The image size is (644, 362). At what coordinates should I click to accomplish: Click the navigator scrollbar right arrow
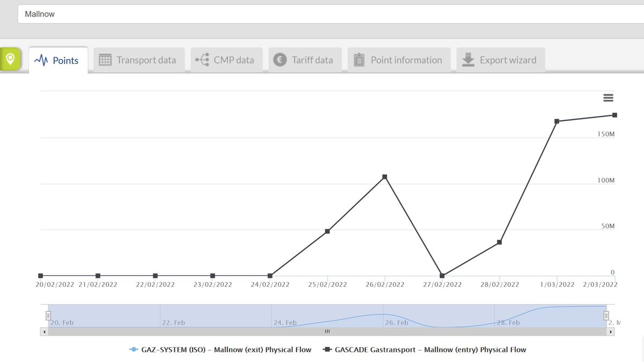point(611,332)
